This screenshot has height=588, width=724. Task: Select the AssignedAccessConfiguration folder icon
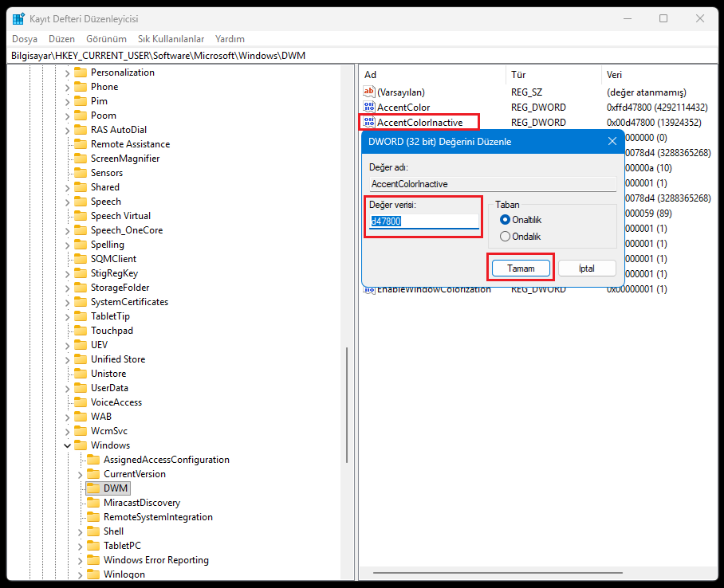pyautogui.click(x=93, y=460)
